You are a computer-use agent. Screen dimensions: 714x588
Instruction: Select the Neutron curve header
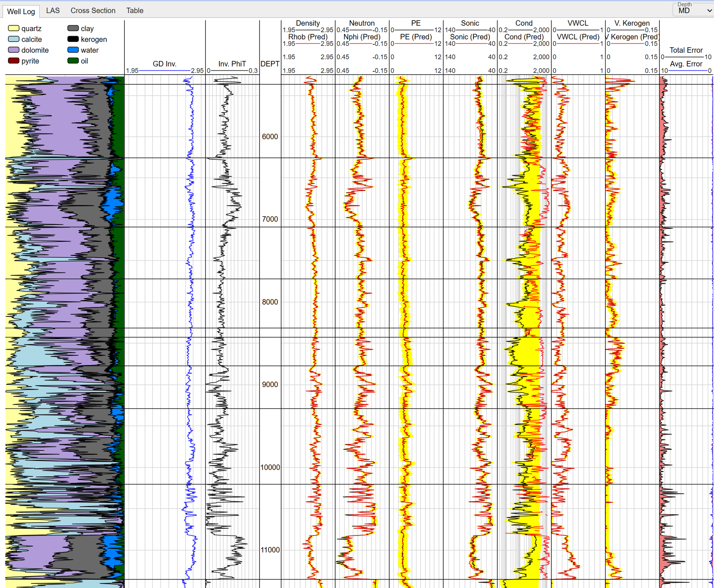362,23
